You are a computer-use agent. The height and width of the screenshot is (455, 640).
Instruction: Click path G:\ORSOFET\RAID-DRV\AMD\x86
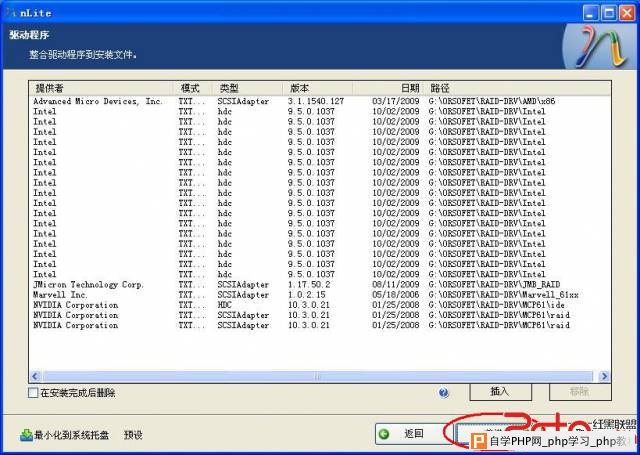[x=492, y=101]
